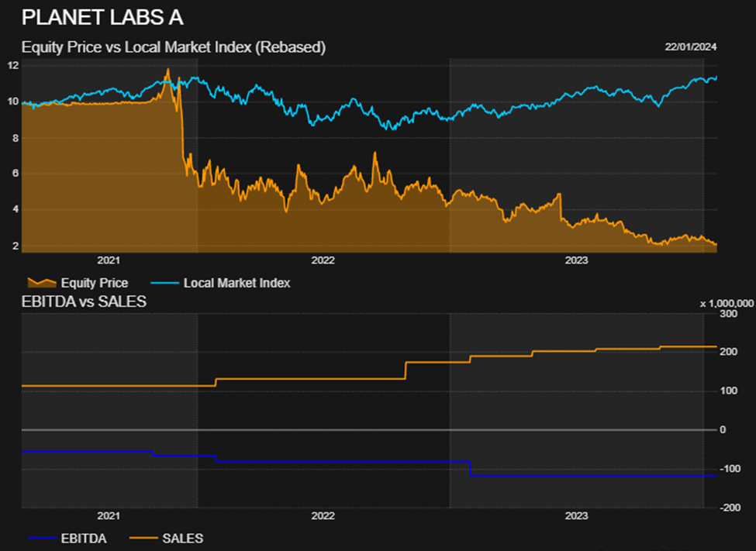
Task: Click the x 1,000,000 scale label
Action: click(x=727, y=303)
